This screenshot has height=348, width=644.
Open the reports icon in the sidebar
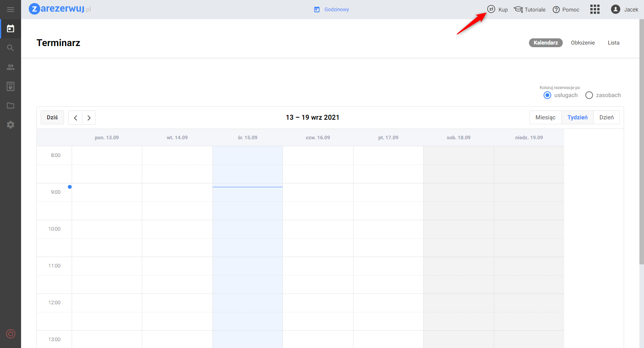10,86
